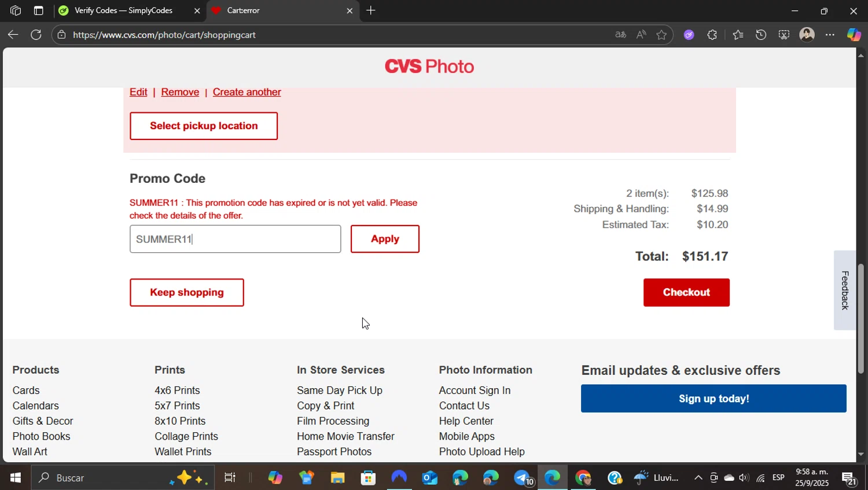This screenshot has height=490, width=868.
Task: Open the browser profile avatar
Action: pyautogui.click(x=807, y=35)
